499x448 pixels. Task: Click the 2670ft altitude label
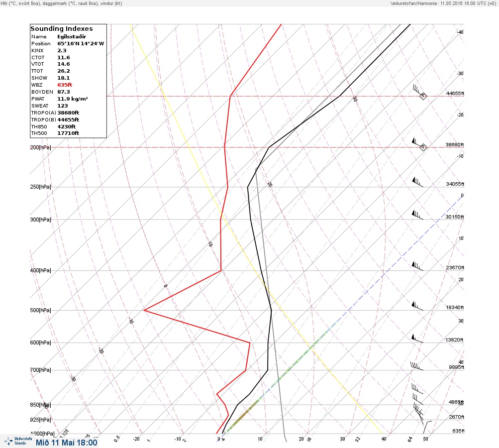click(x=456, y=417)
